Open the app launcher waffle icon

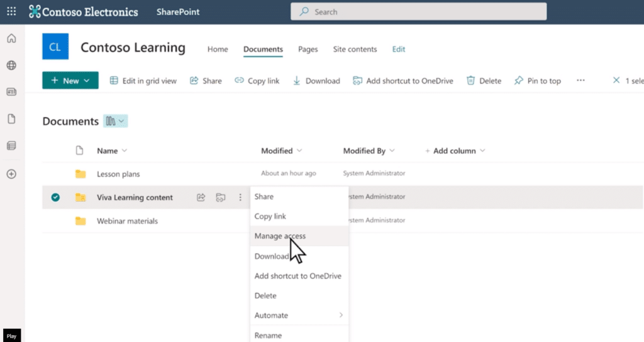11,11
